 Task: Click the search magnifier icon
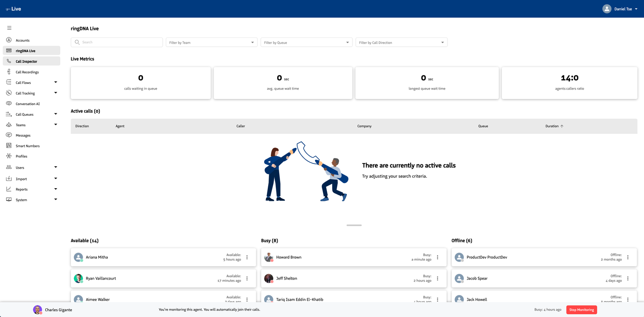point(77,42)
